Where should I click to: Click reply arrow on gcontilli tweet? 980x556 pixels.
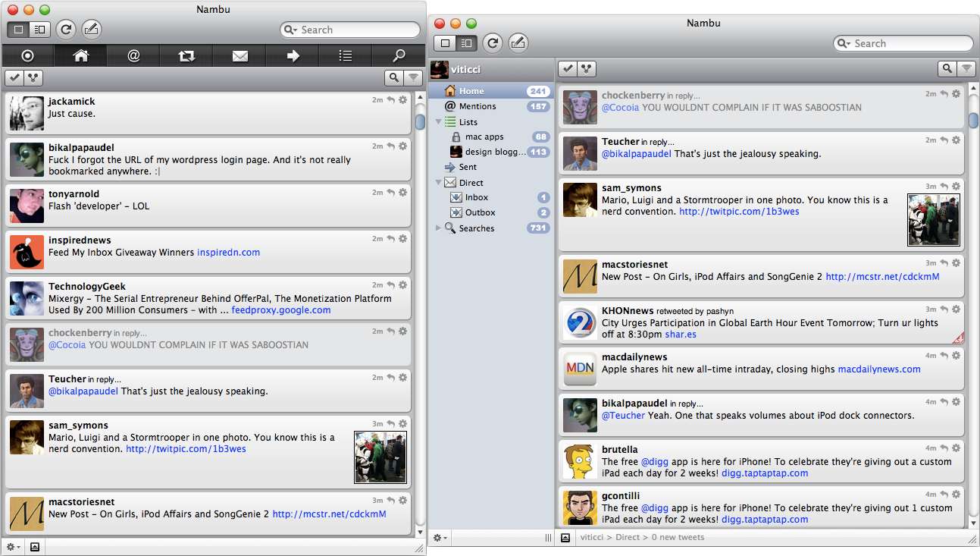tap(944, 494)
